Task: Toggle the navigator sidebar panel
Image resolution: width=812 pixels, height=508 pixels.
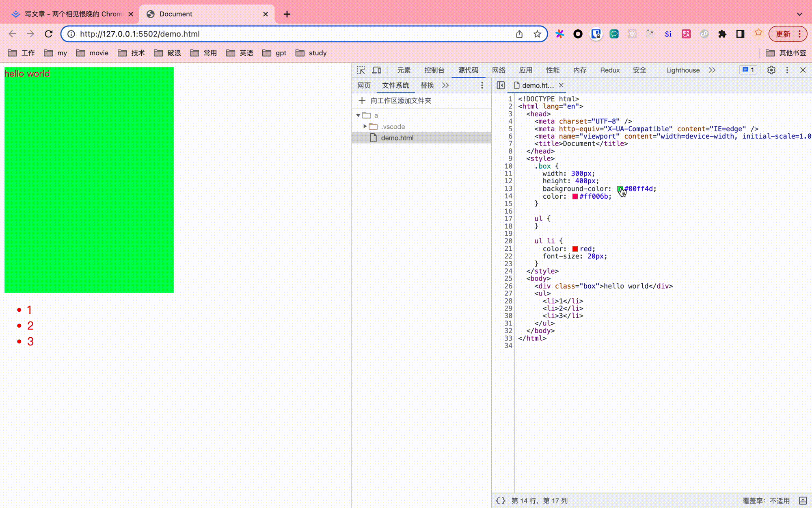Action: pyautogui.click(x=500, y=85)
